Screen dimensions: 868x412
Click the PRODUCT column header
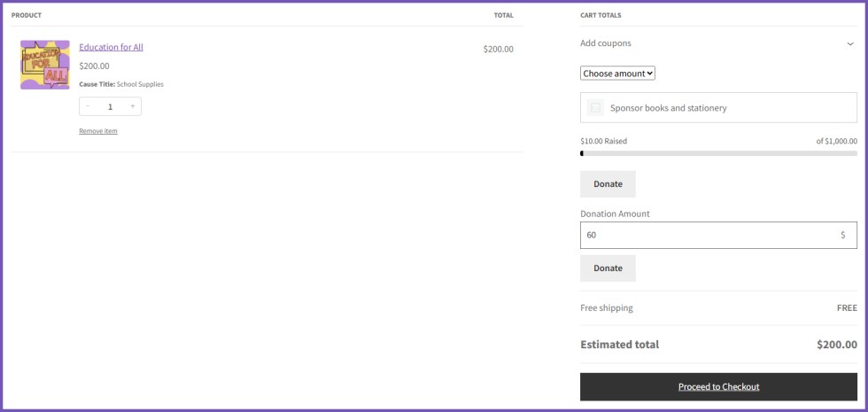26,15
